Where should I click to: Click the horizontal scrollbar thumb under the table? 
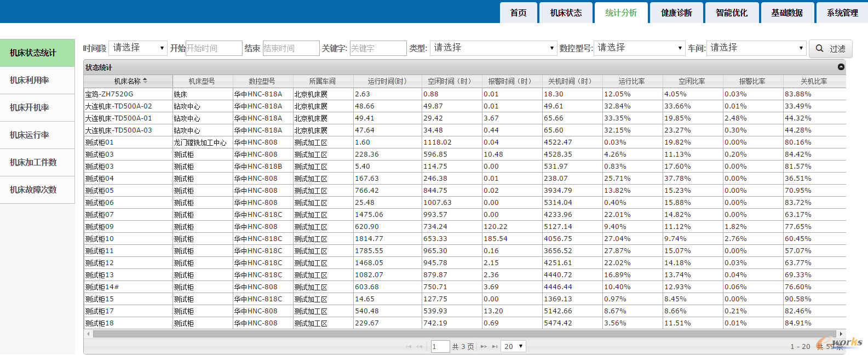[x=465, y=333]
